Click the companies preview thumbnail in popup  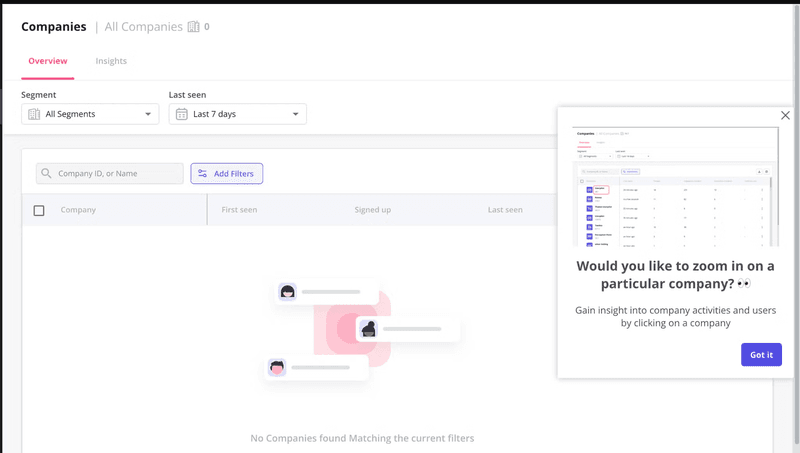676,187
